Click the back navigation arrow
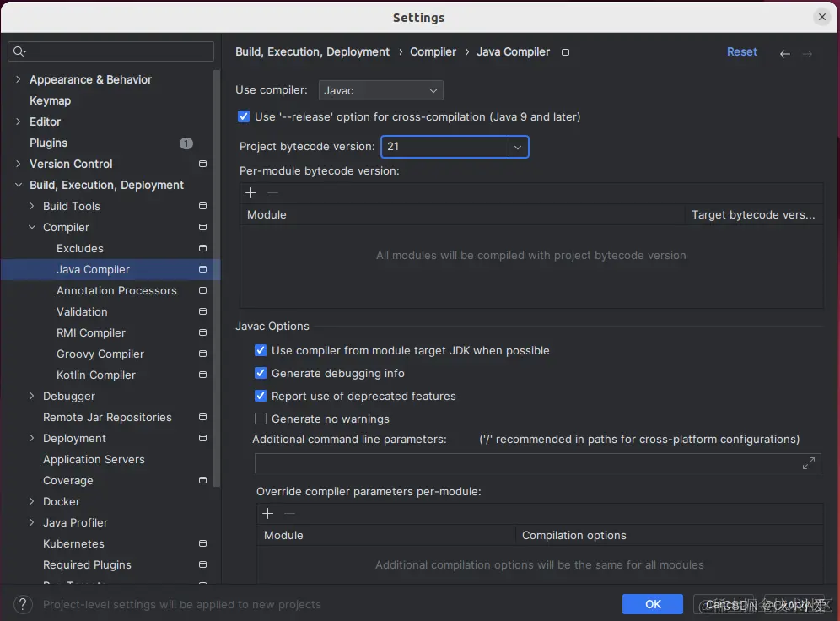840x621 pixels. (785, 54)
